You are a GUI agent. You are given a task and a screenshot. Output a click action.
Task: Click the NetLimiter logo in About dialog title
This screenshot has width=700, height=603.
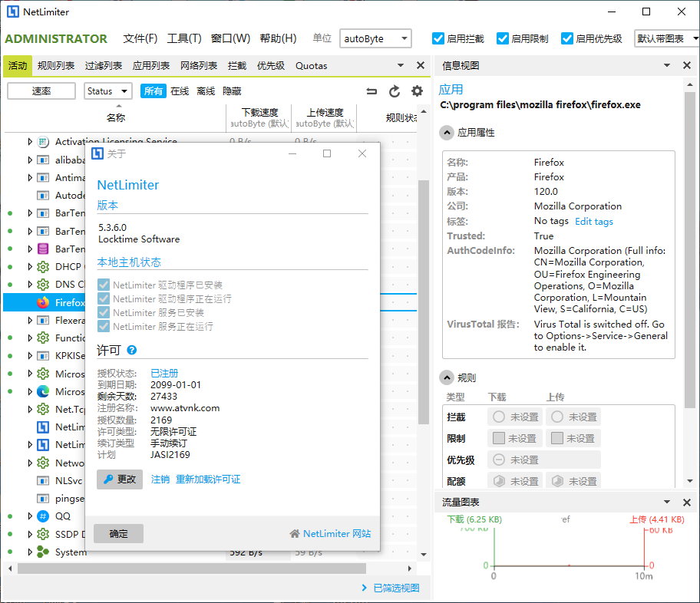click(97, 153)
